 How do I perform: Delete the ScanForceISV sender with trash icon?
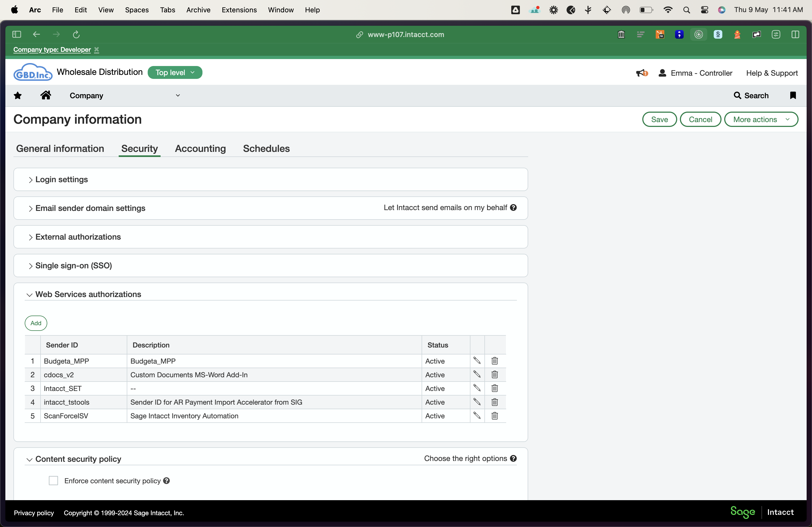coord(494,416)
